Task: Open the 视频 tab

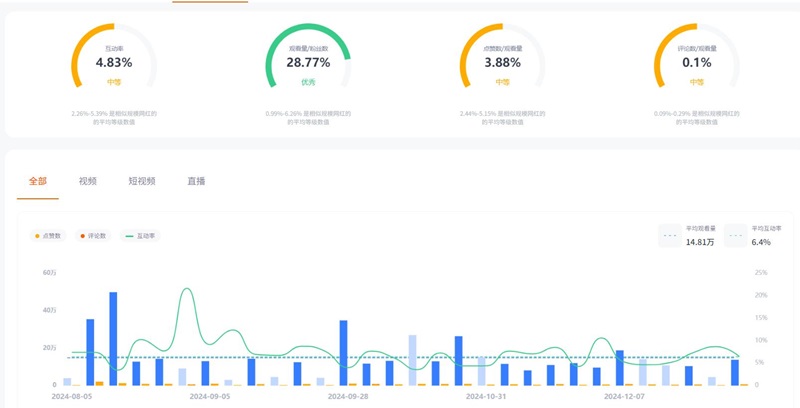Action: click(88, 181)
